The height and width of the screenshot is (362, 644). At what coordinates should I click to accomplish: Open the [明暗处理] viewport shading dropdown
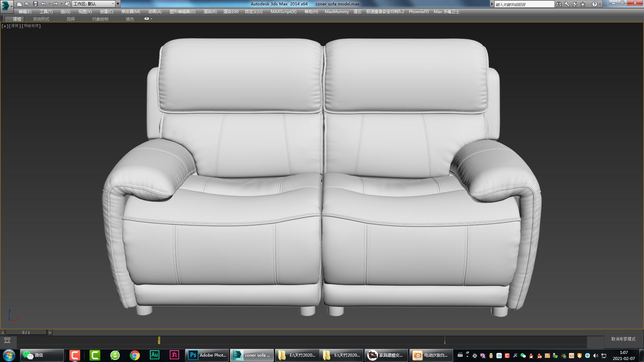(31, 26)
